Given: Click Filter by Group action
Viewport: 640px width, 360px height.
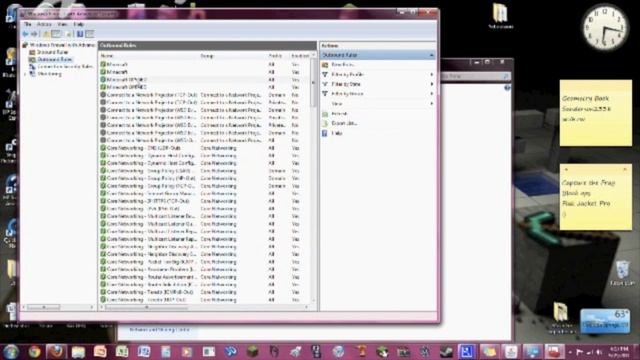Looking at the screenshot, I should [x=347, y=94].
